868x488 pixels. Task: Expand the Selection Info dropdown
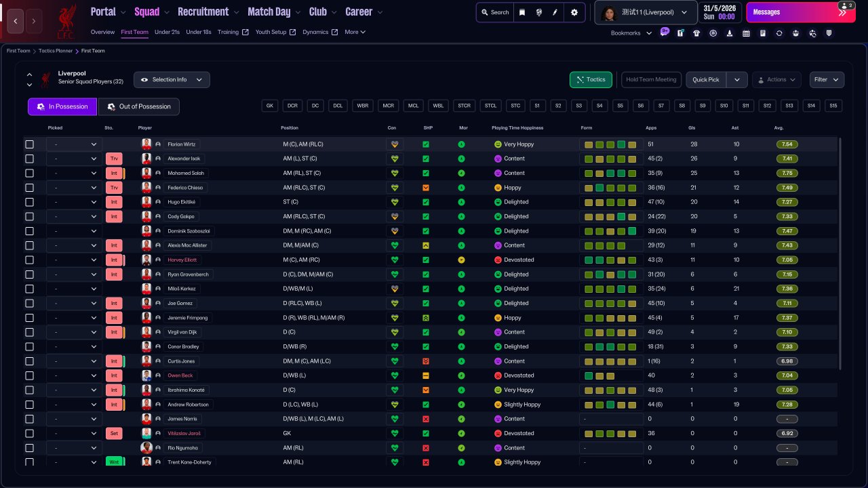pyautogui.click(x=172, y=80)
